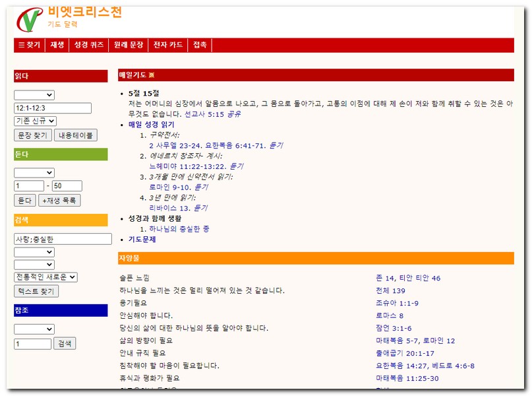Image resolution: width=532 pixels, height=396 pixels.
Task: Open the ☰ 찾기 hamburger menu
Action: point(30,45)
